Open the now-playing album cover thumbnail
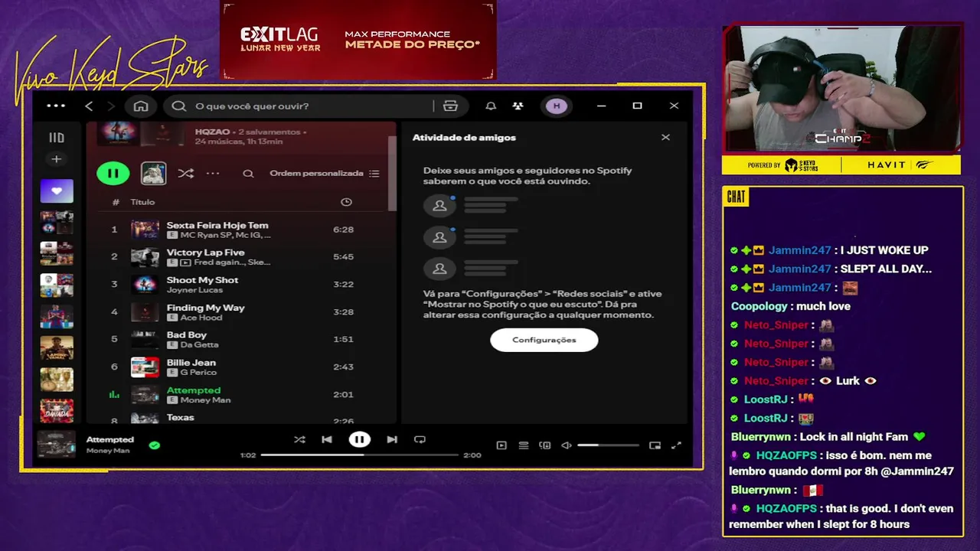Viewport: 980px width, 551px height. [57, 445]
